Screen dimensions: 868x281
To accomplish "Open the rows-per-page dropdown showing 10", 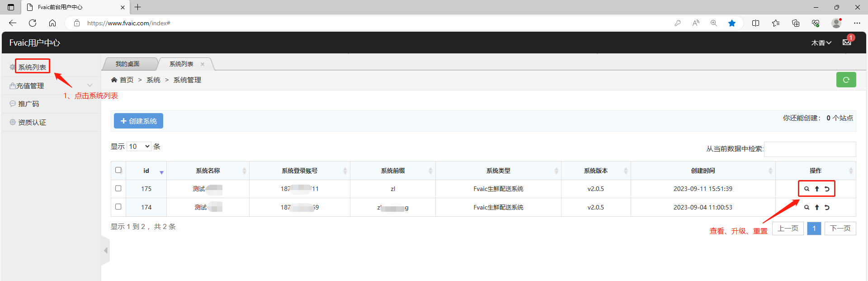I will tap(139, 147).
